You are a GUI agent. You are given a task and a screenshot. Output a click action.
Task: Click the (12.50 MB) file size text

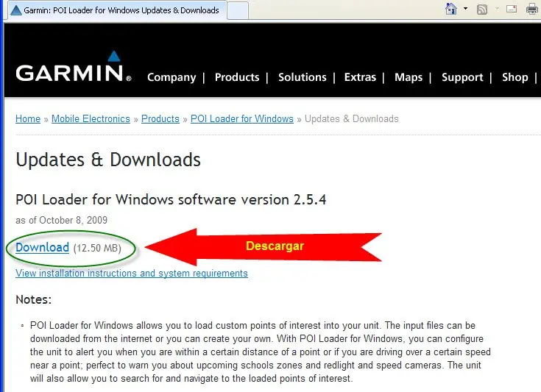point(97,248)
